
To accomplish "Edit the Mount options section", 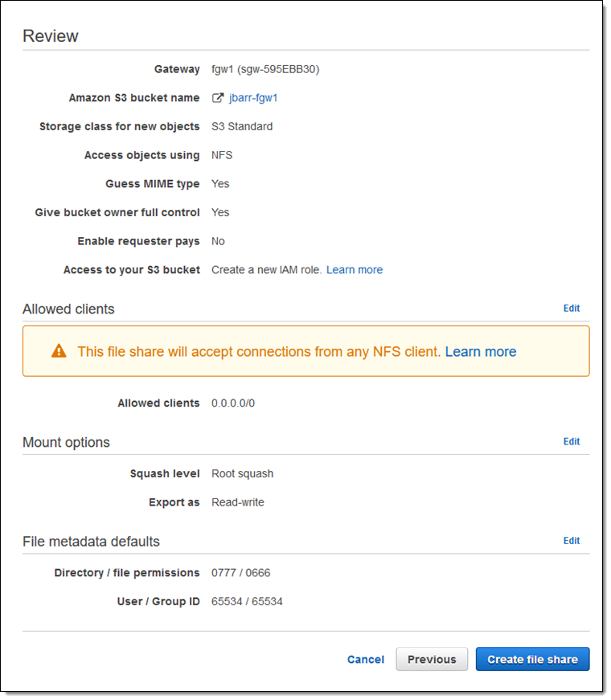I will coord(572,441).
